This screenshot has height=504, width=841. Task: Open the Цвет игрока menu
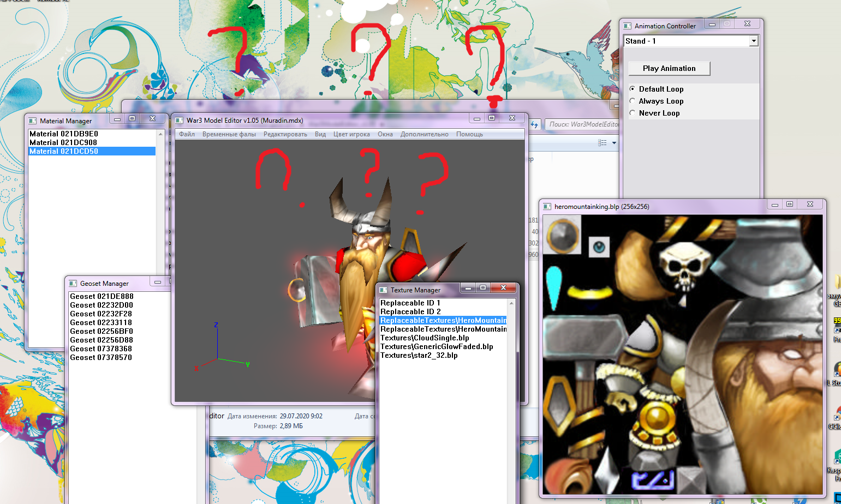(x=351, y=134)
